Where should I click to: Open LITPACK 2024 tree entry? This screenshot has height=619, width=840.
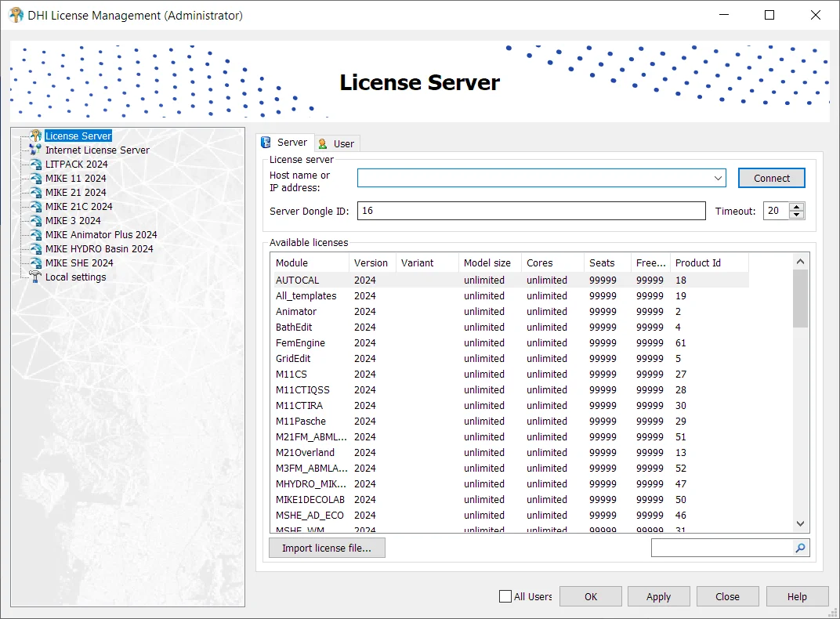[x=76, y=164]
